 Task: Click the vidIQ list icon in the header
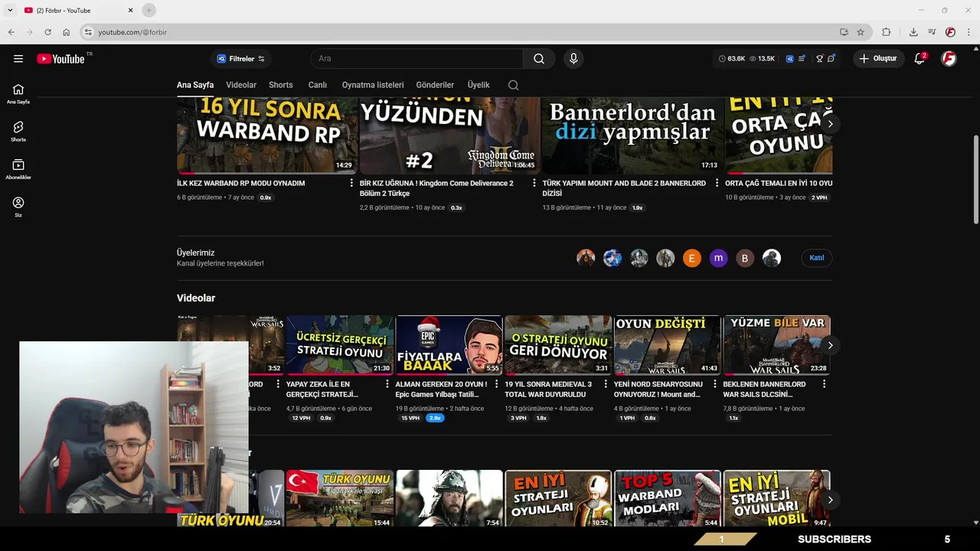[x=802, y=59]
